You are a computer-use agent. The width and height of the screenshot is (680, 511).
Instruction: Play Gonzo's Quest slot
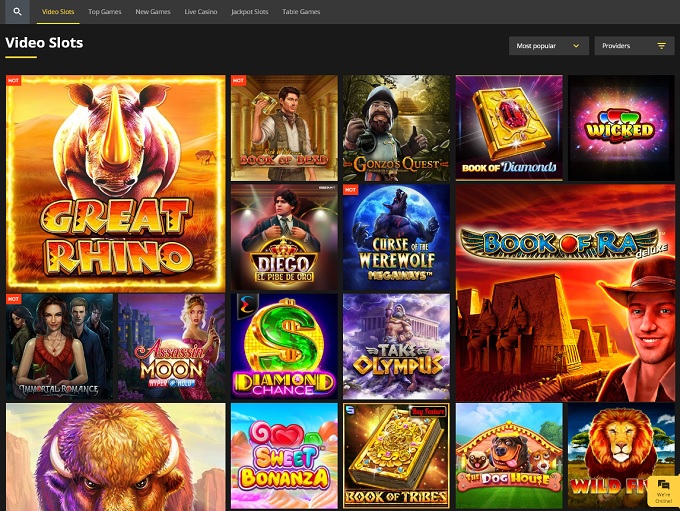[x=396, y=127]
